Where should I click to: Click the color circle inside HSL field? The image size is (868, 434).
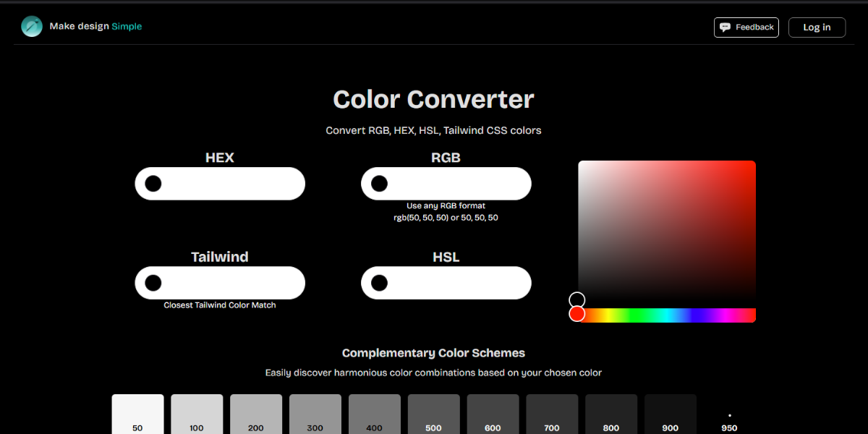pos(379,282)
